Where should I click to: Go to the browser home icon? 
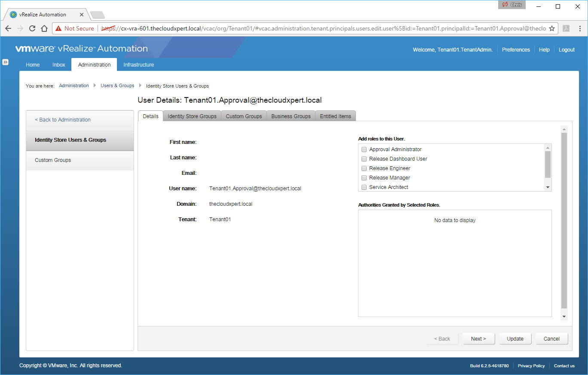(x=44, y=28)
